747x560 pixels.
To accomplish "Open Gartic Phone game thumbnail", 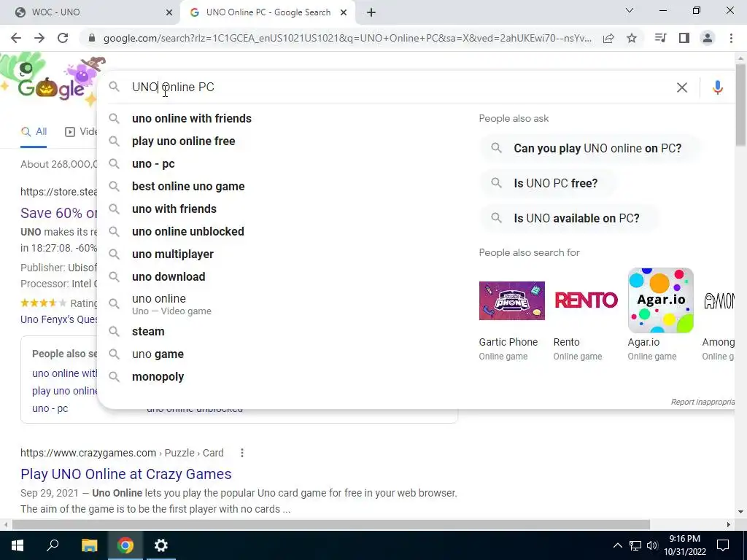I will click(x=511, y=300).
